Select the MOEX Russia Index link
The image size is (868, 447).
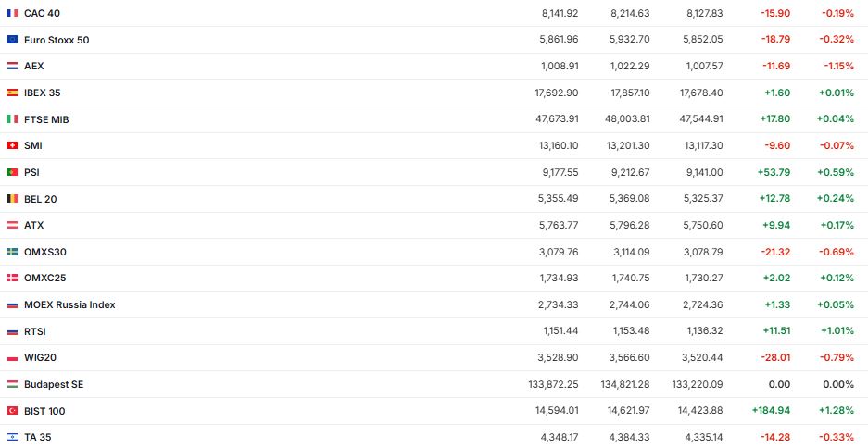[69, 304]
